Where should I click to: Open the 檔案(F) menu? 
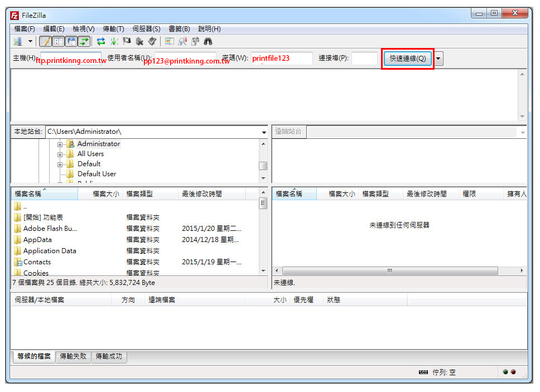(25, 29)
